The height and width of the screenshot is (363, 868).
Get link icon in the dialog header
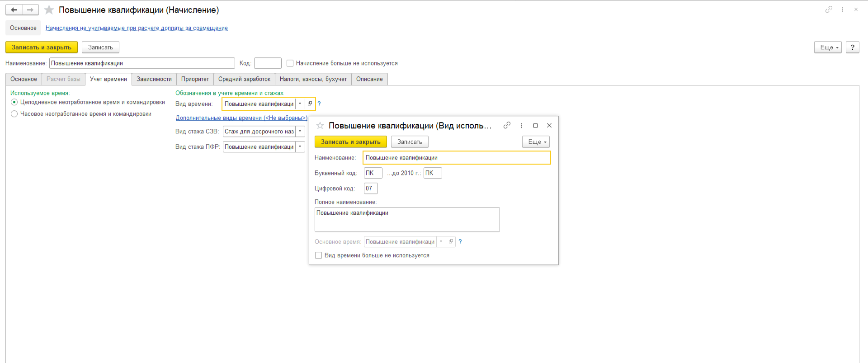[x=507, y=125]
